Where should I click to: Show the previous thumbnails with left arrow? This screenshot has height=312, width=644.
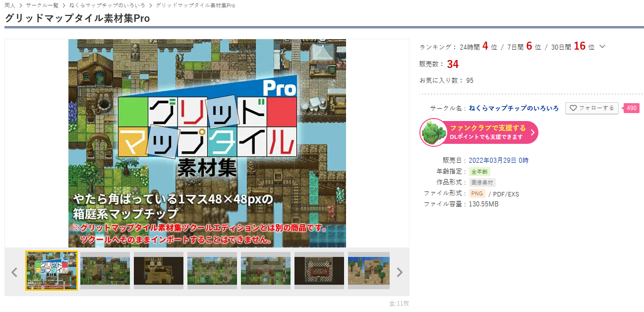tap(14, 272)
